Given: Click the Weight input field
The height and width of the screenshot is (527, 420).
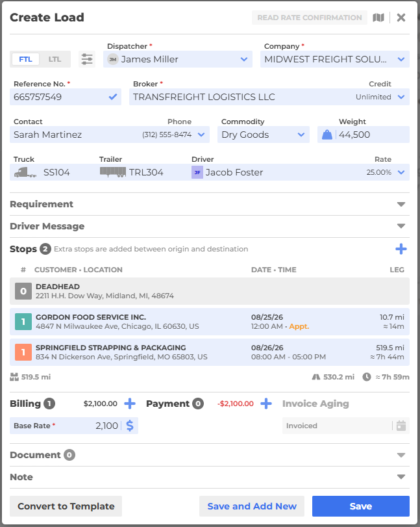Looking at the screenshot, I should coord(372,135).
